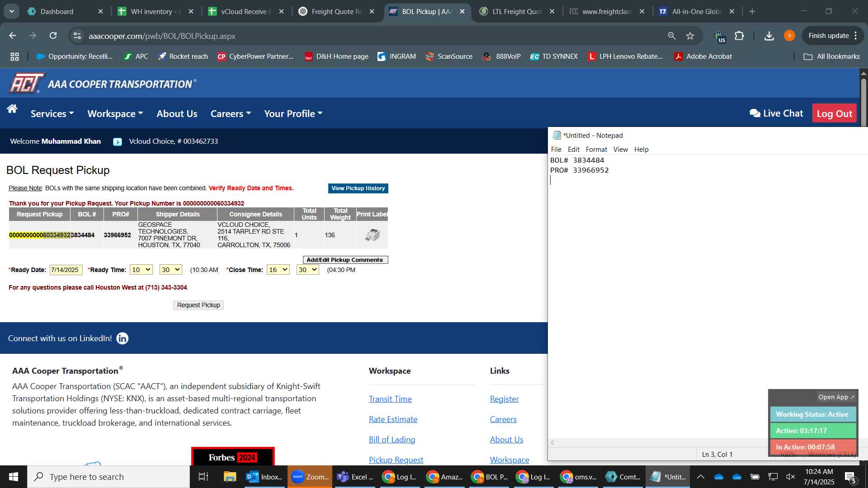Switch to the LTL Freight Quote tab
Viewport: 868px width, 488px height.
[x=518, y=11]
